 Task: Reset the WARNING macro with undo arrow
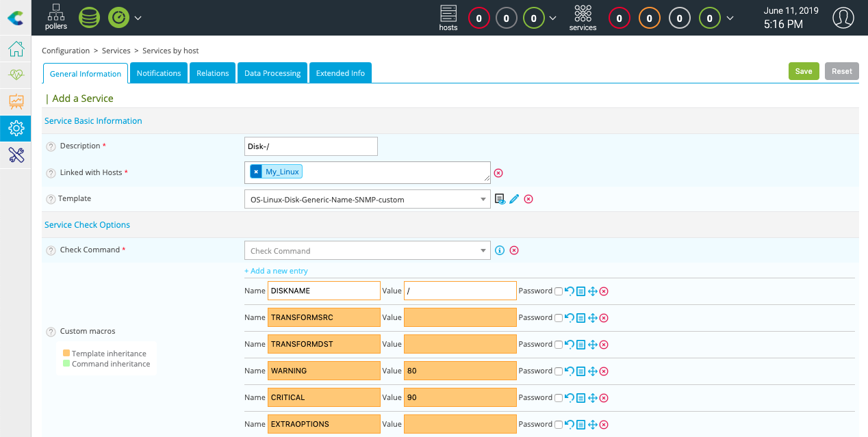pyautogui.click(x=569, y=371)
